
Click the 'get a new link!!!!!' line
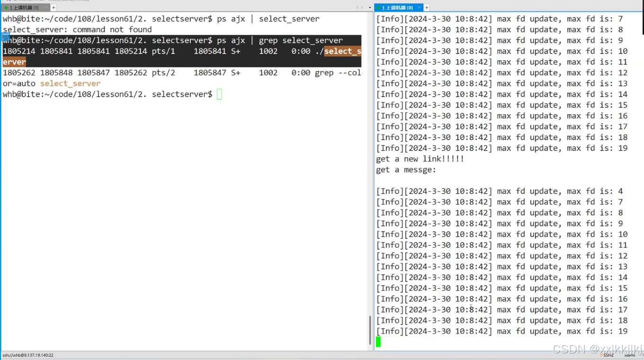click(x=420, y=159)
